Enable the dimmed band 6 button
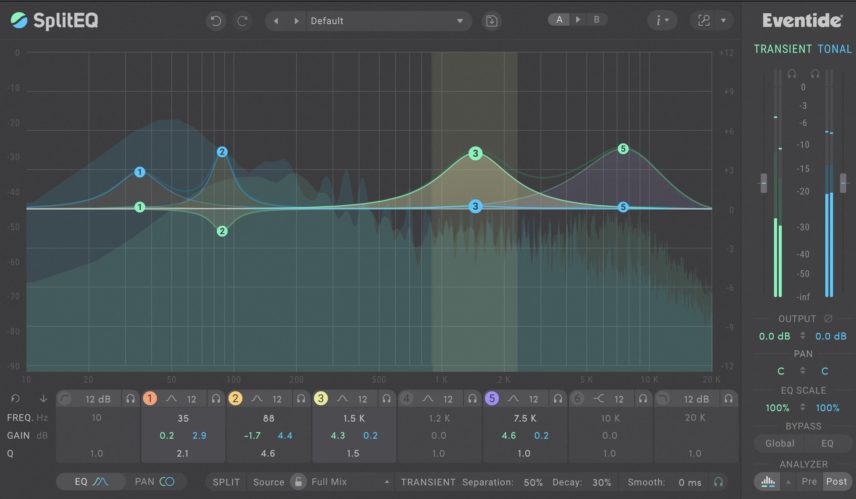This screenshot has width=856, height=499. (578, 399)
